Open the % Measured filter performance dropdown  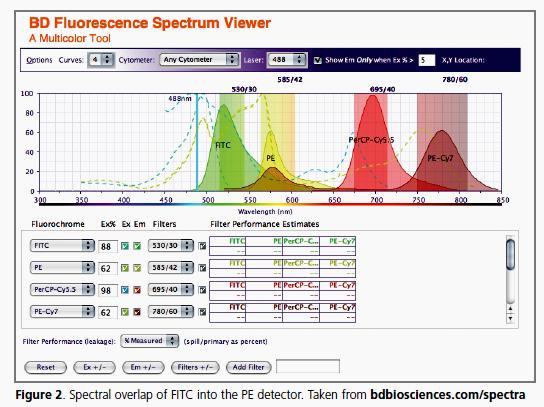(150, 341)
